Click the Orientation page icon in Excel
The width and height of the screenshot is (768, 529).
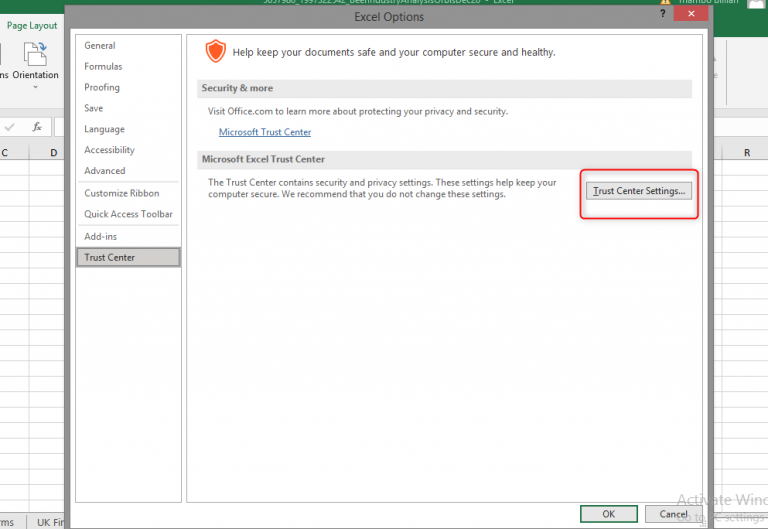point(35,54)
